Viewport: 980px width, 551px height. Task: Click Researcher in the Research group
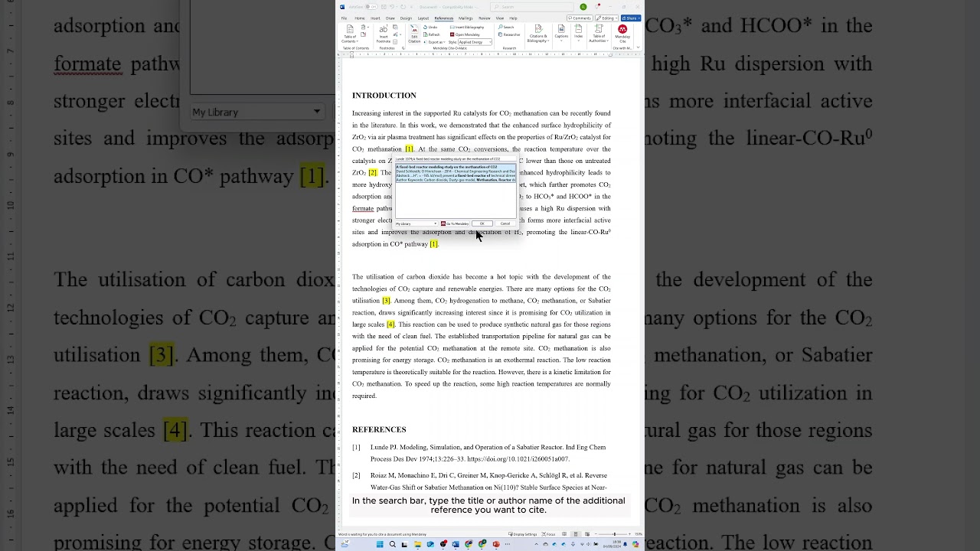[508, 34]
